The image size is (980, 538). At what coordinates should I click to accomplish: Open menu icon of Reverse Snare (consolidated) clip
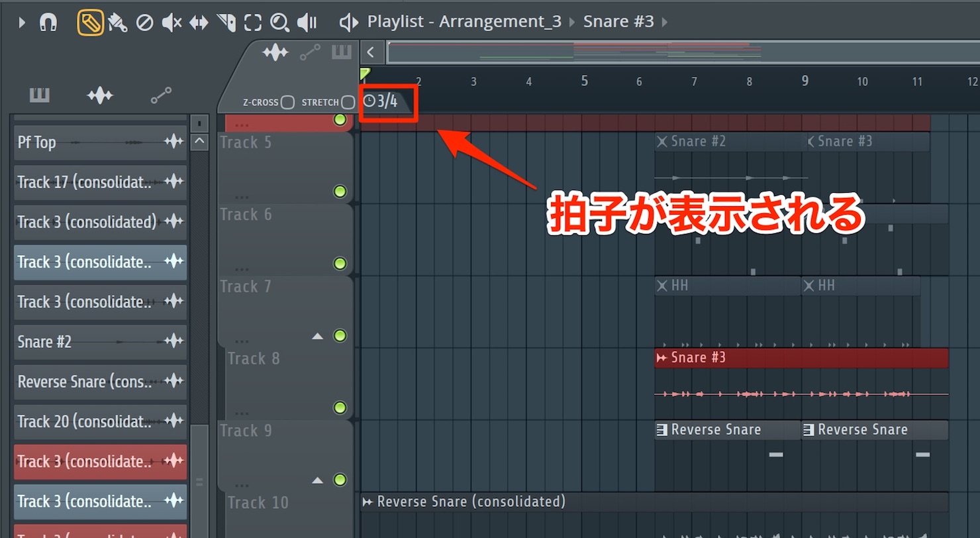point(367,502)
